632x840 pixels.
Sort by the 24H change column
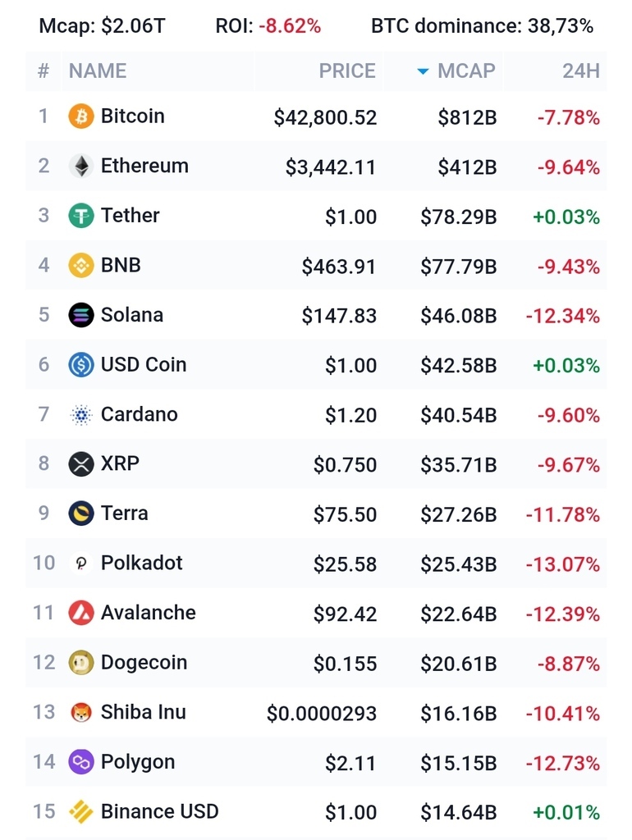point(580,71)
